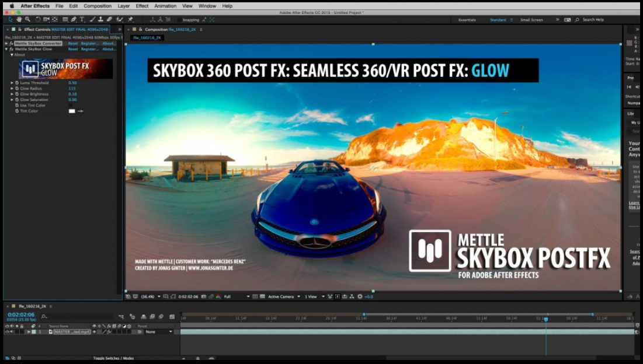Open the composition mini-flowchart icon in timeline
Screen dimensions: 643x364
[x=121, y=317]
